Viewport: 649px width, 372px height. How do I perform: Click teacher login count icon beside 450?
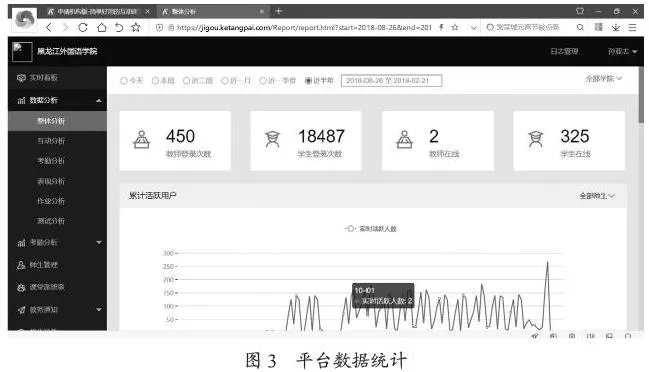pyautogui.click(x=142, y=139)
